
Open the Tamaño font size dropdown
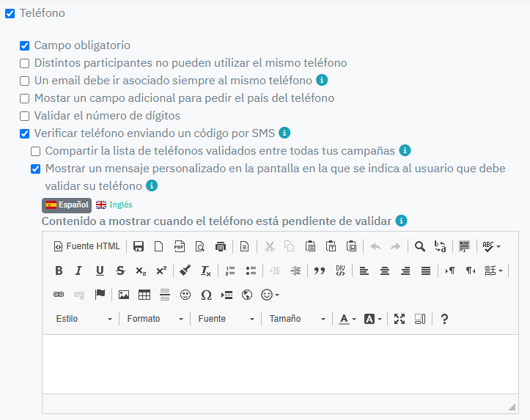tap(297, 319)
